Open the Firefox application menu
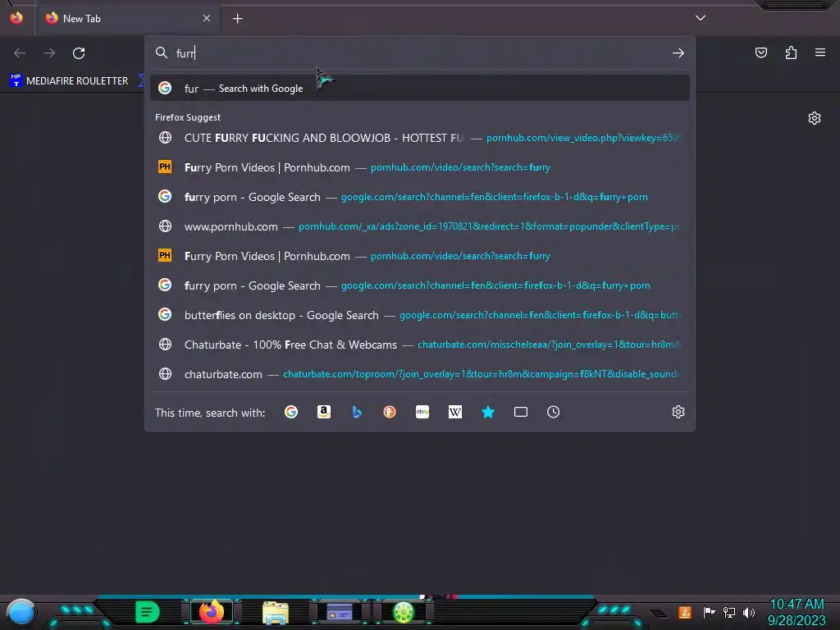 [x=820, y=52]
